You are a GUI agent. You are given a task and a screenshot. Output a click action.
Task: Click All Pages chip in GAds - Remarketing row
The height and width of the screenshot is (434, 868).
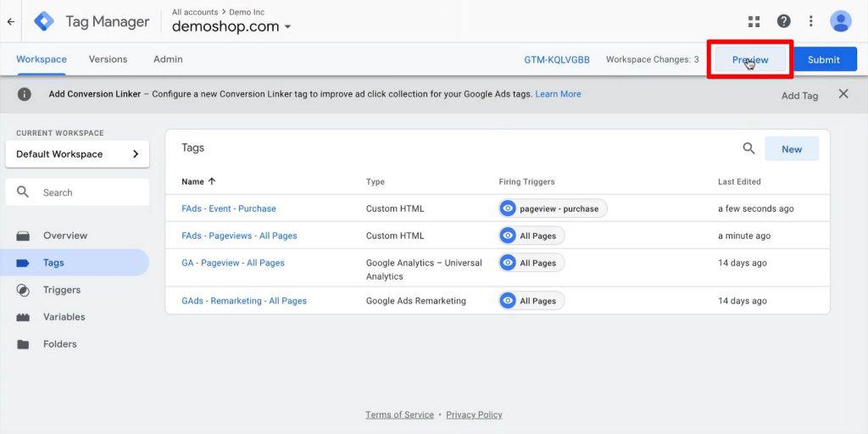click(532, 301)
